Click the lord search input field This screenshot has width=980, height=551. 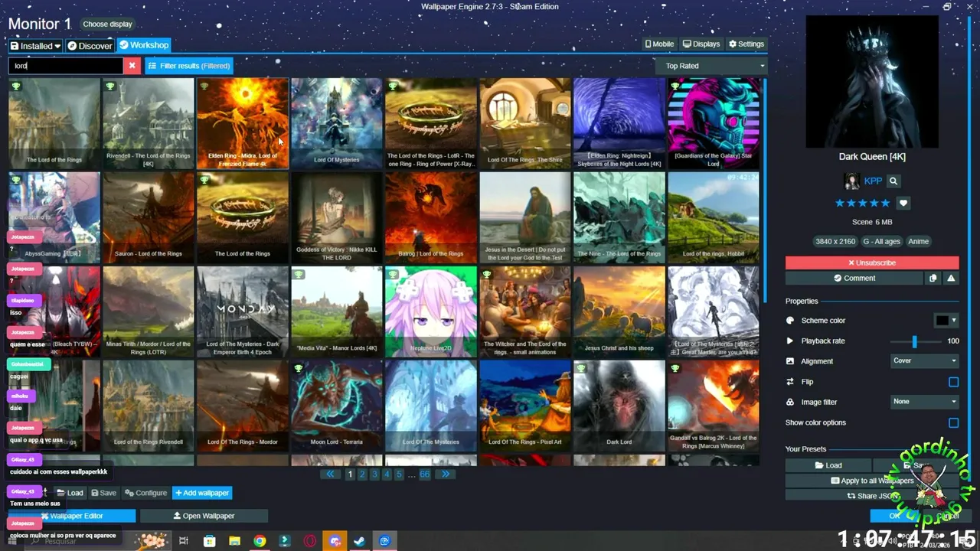(x=66, y=66)
